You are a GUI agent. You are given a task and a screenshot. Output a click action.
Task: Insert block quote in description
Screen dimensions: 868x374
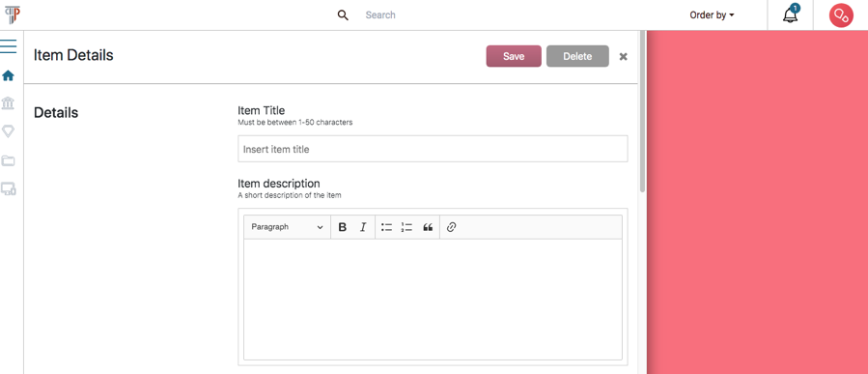point(428,227)
